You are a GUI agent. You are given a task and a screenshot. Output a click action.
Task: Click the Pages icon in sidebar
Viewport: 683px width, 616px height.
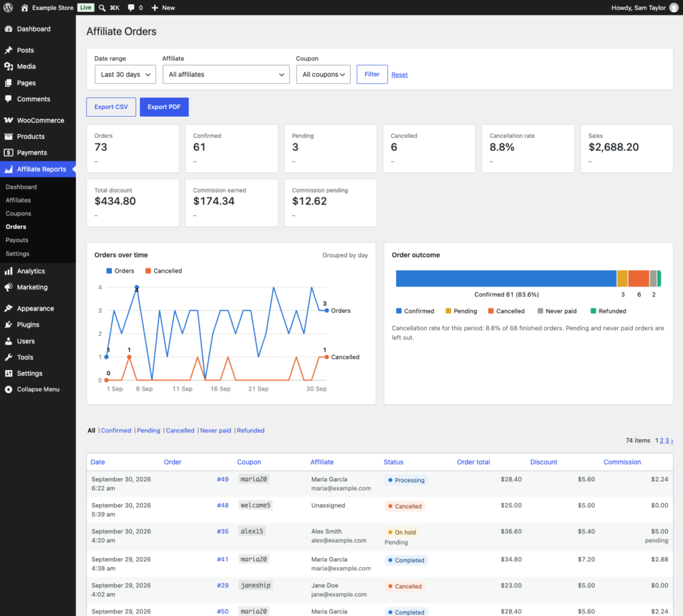pyautogui.click(x=9, y=83)
